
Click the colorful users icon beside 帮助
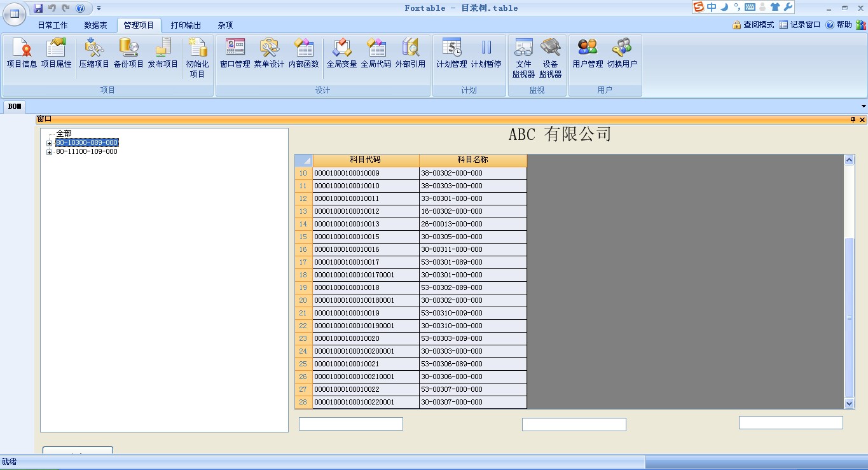(x=860, y=25)
